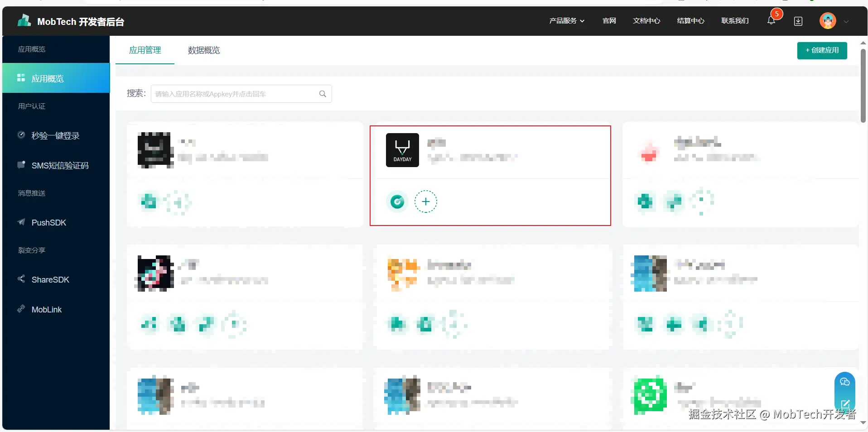Expand the account menu chevron beside avatar

click(x=846, y=21)
